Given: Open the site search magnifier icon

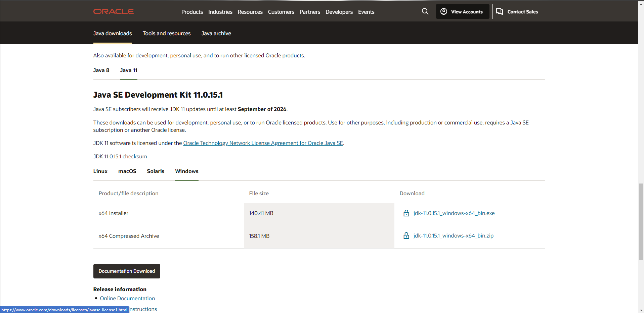Looking at the screenshot, I should [425, 11].
